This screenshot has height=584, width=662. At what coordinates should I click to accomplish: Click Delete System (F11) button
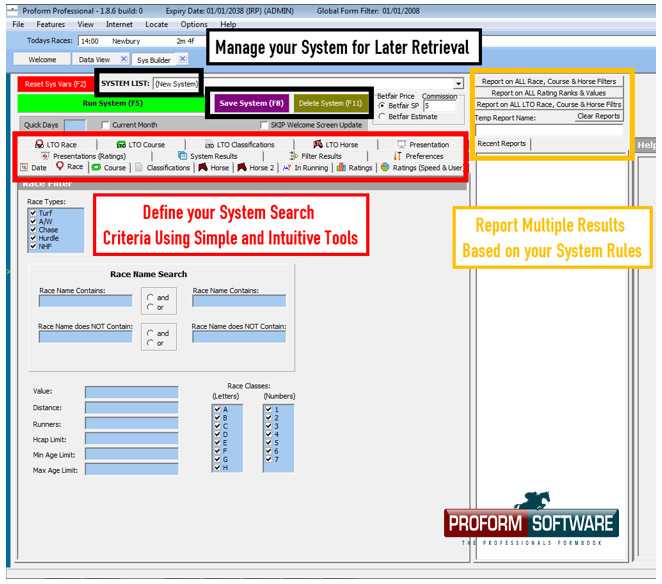[330, 103]
